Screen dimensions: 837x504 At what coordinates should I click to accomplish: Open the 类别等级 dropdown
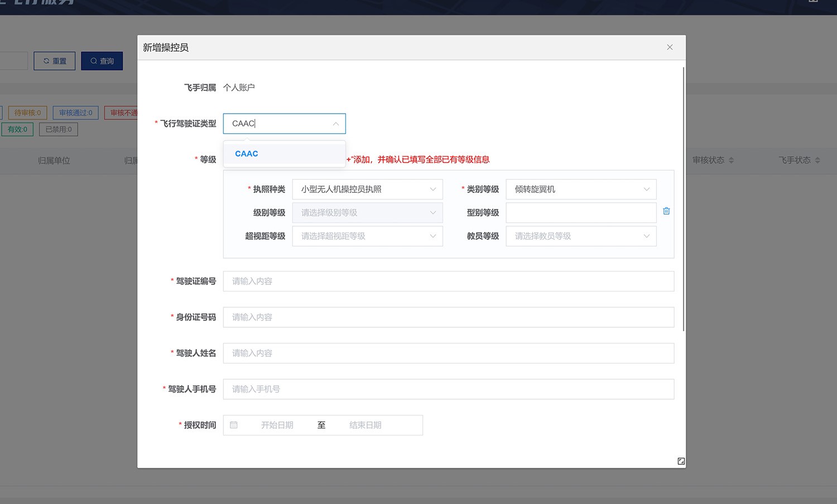tap(581, 190)
